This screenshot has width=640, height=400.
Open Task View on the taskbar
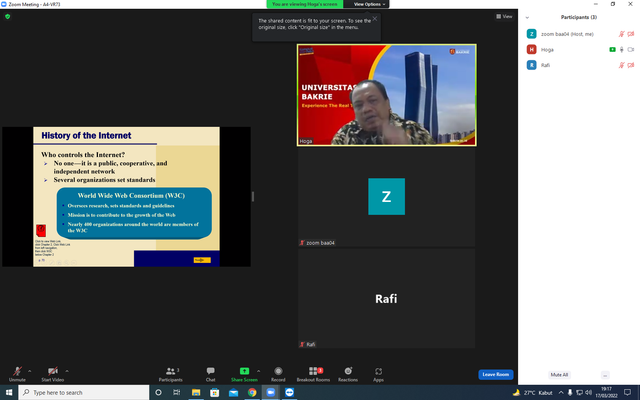[176, 392]
